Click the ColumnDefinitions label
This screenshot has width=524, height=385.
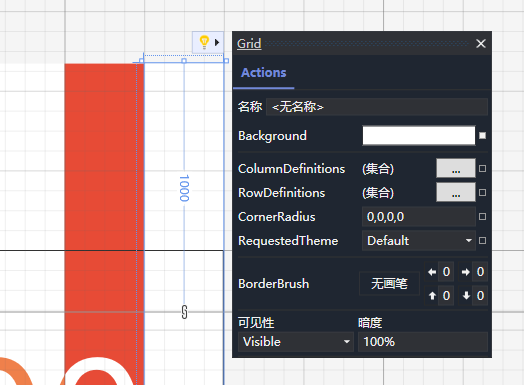click(291, 169)
